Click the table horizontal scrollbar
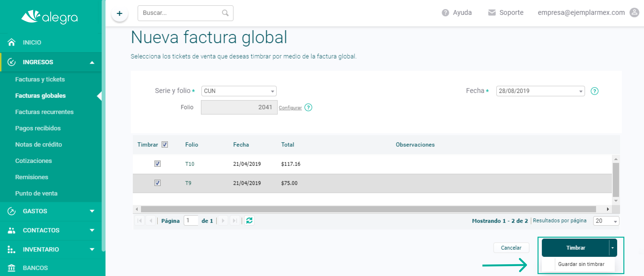Viewport: 644px width, 276px height. pos(368,209)
